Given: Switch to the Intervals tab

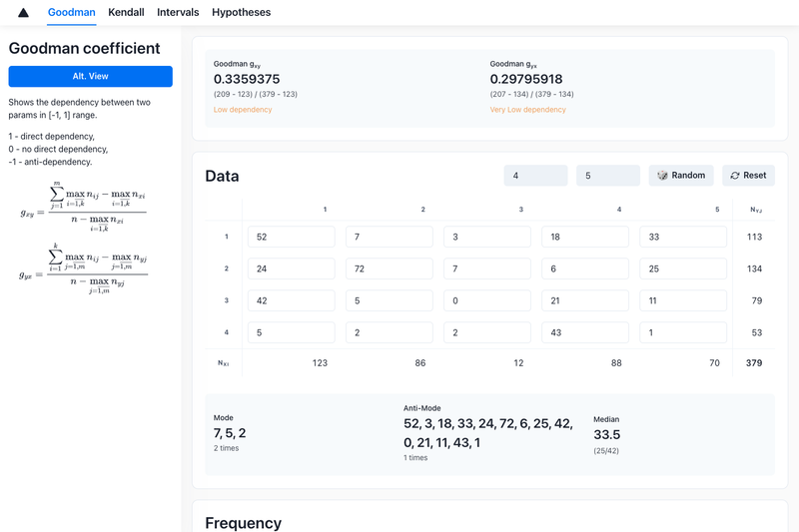Looking at the screenshot, I should tap(178, 12).
